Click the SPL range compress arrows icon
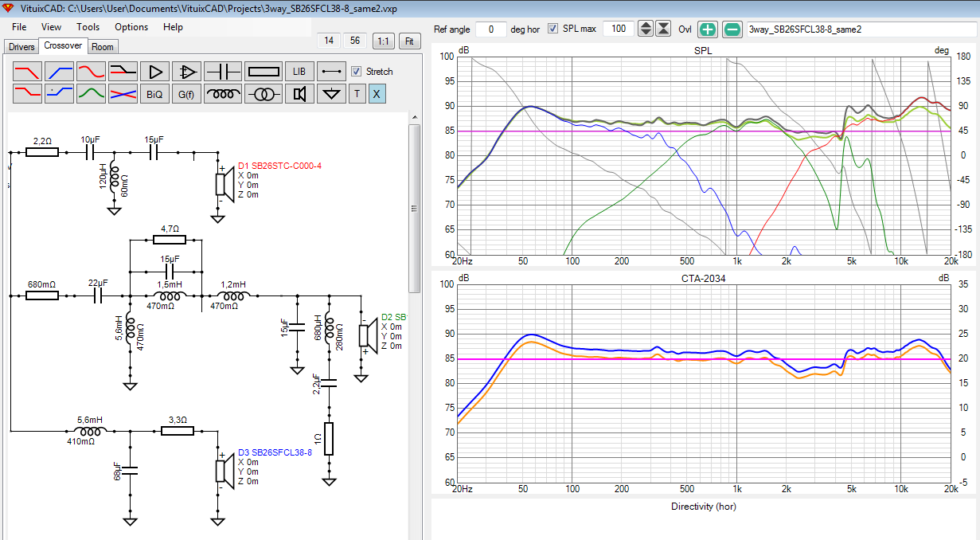The width and height of the screenshot is (980, 540). coord(664,29)
